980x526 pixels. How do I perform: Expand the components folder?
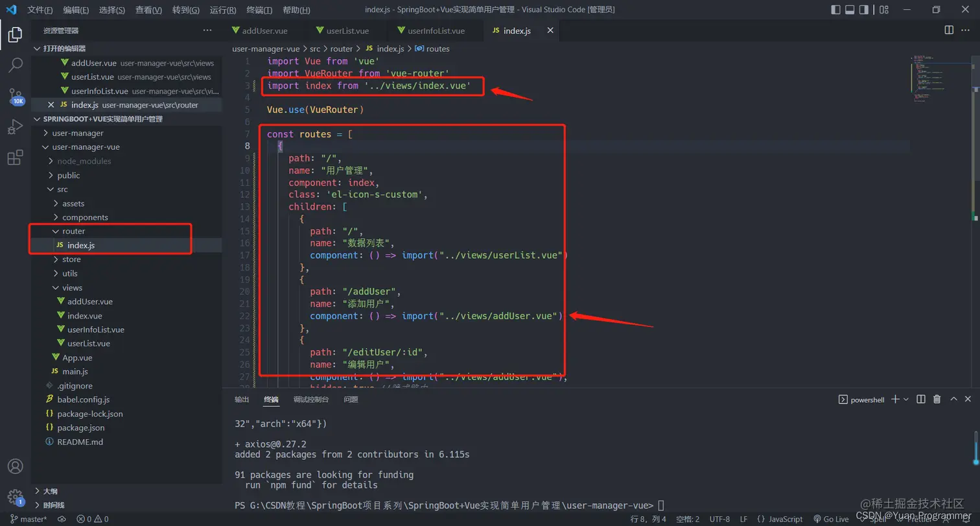pos(126,217)
